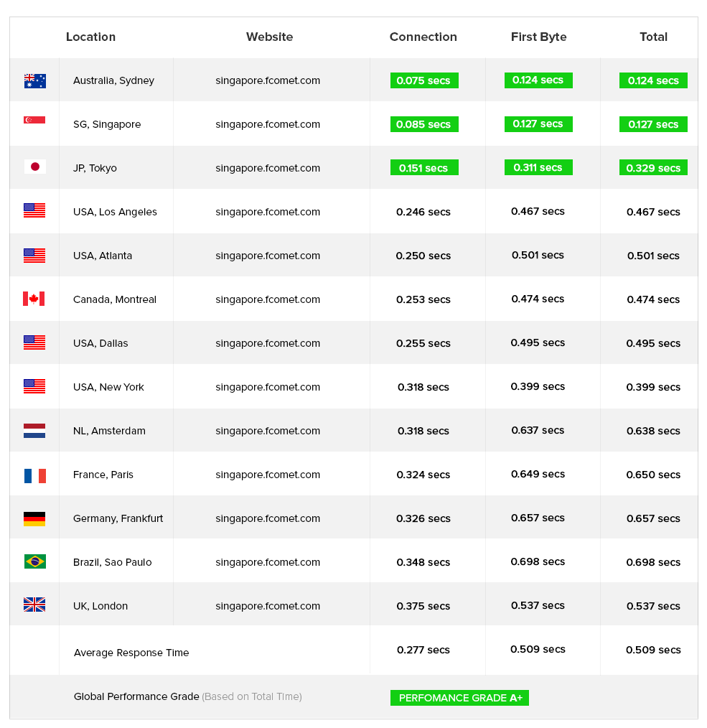Click the website link in the London row

point(268,606)
